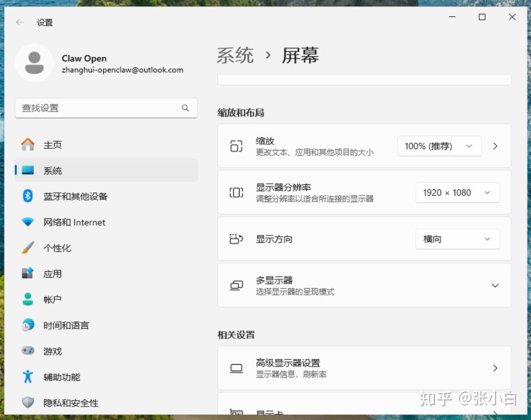Click the 显示方向 label
This screenshot has width=531, height=420.
pyautogui.click(x=274, y=239)
